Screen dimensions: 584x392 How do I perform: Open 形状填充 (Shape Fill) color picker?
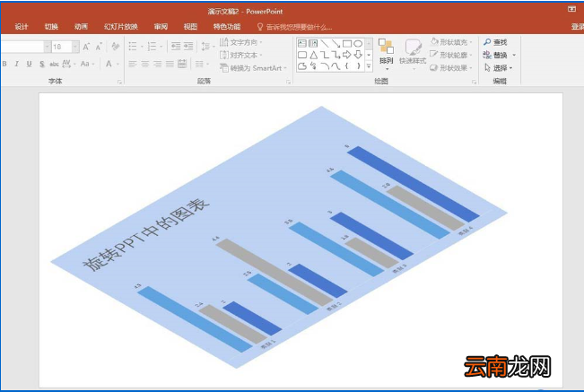(x=450, y=41)
